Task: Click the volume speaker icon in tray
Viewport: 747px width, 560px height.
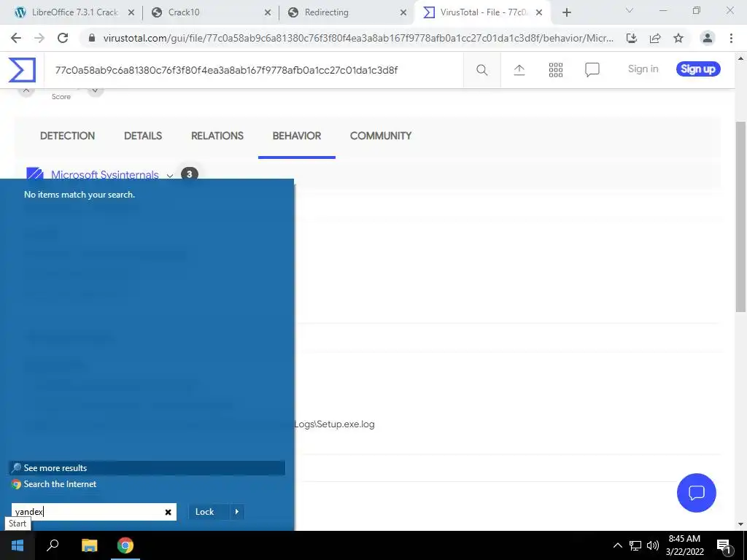Action: (653, 545)
